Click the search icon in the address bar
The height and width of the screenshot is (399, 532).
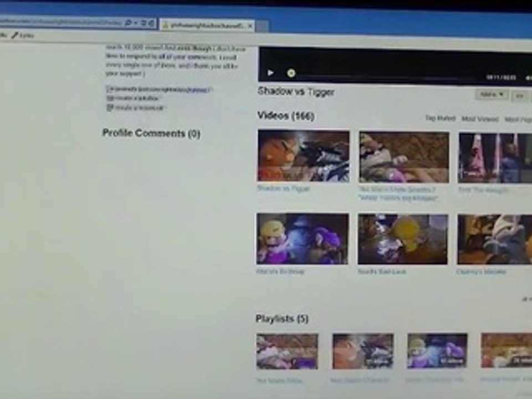128,23
